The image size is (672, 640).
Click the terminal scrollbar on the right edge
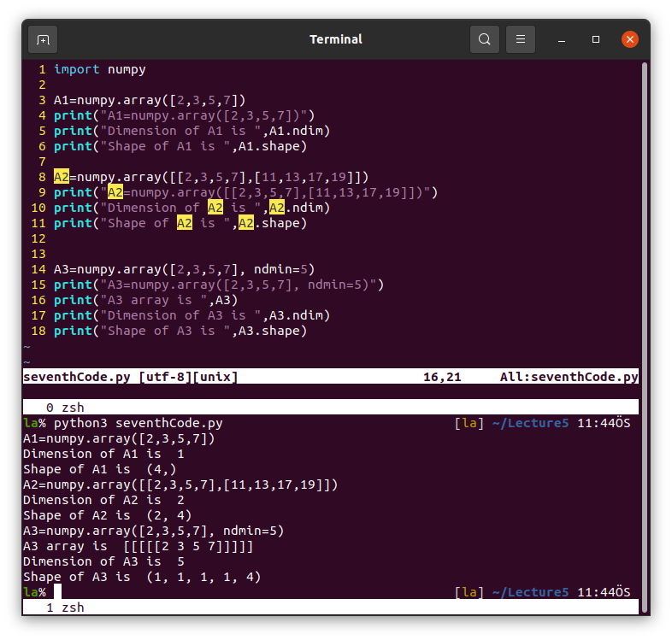pos(643,214)
